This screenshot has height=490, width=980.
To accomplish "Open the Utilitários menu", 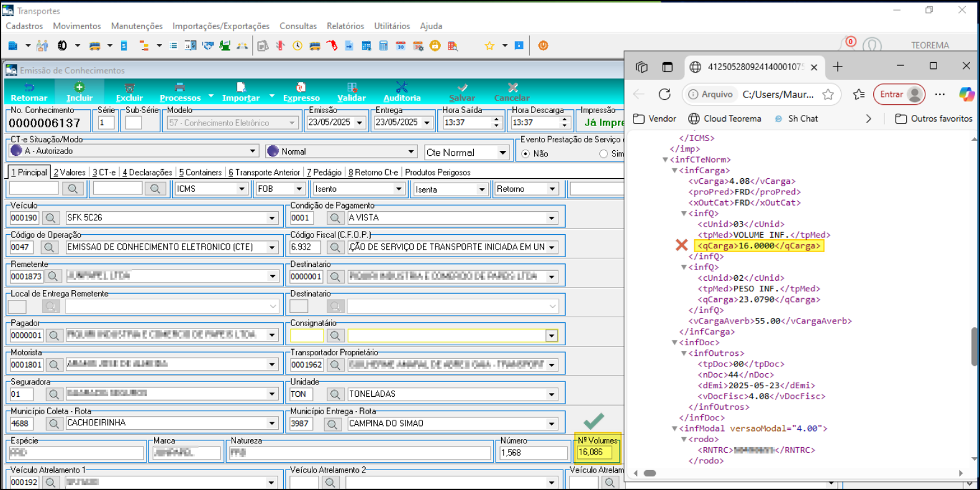I will tap(392, 26).
